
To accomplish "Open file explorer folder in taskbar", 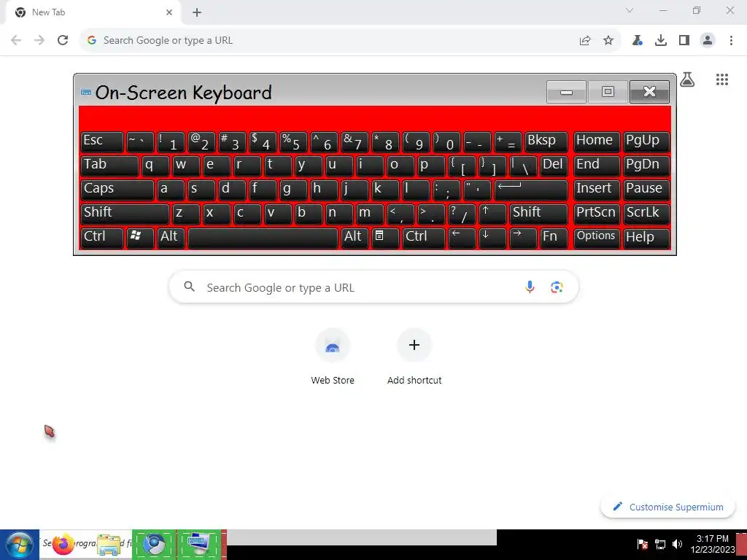I will [109, 544].
